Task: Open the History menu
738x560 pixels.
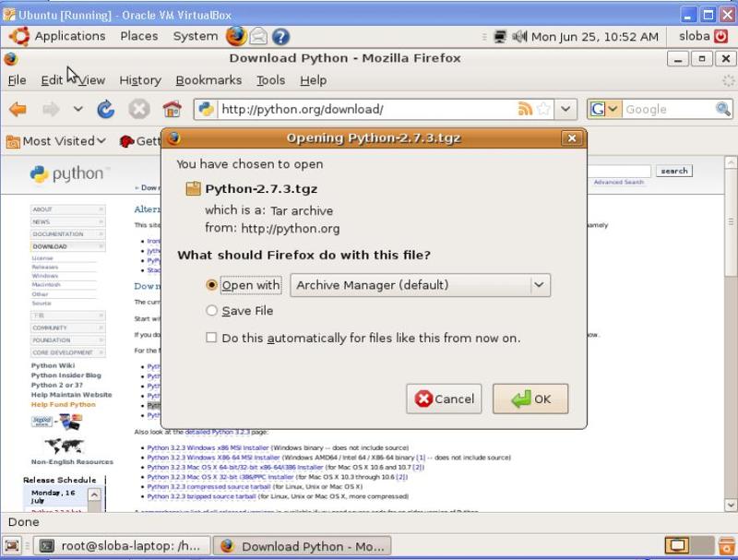Action: point(140,80)
